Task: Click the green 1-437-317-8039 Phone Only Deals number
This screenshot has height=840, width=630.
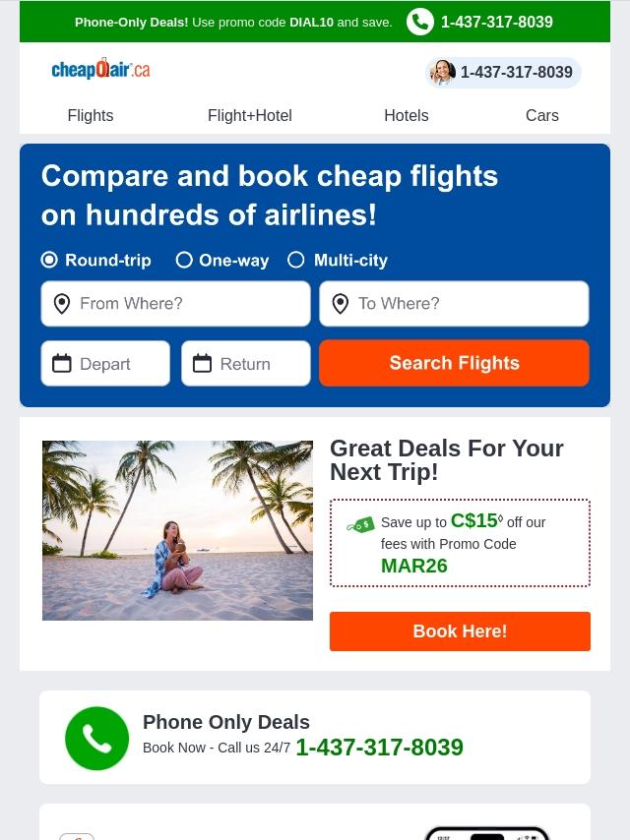Action: pyautogui.click(x=380, y=748)
